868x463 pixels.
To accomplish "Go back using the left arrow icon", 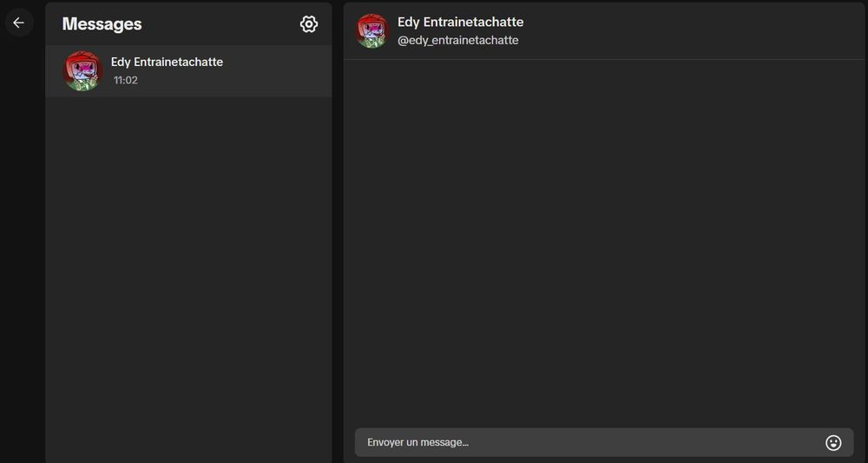I will [x=19, y=23].
